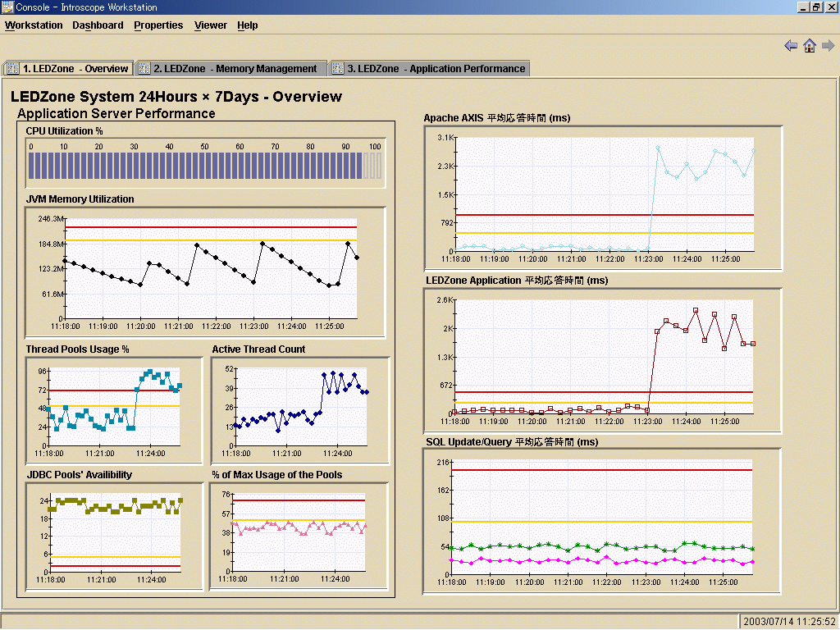Click the 'JVM Memory Utilization' label
This screenshot has width=840, height=630.
click(80, 199)
